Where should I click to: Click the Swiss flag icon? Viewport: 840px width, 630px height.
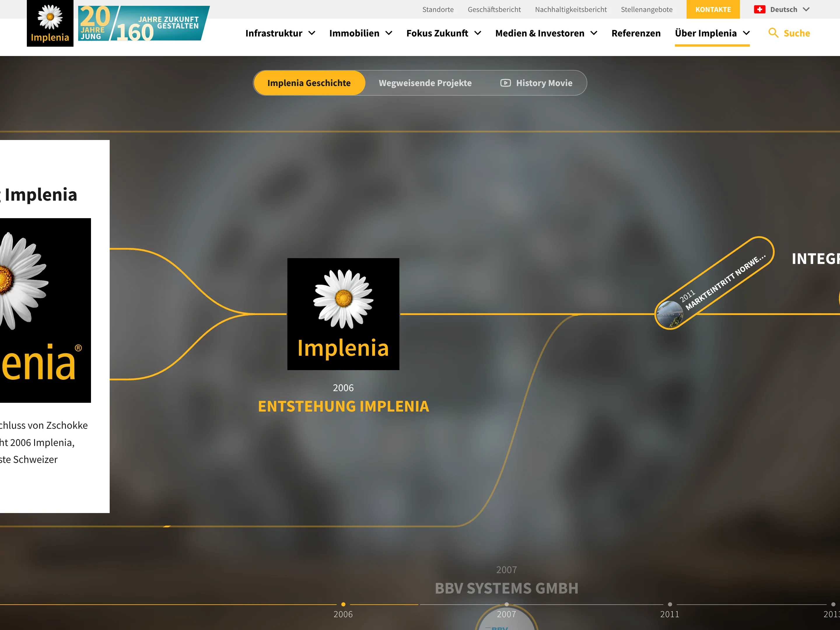point(759,10)
